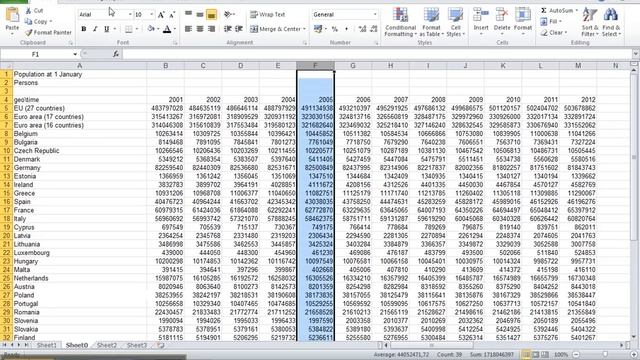Click the decrease decimal icon
The width and height of the screenshot is (640, 360).
373,29
